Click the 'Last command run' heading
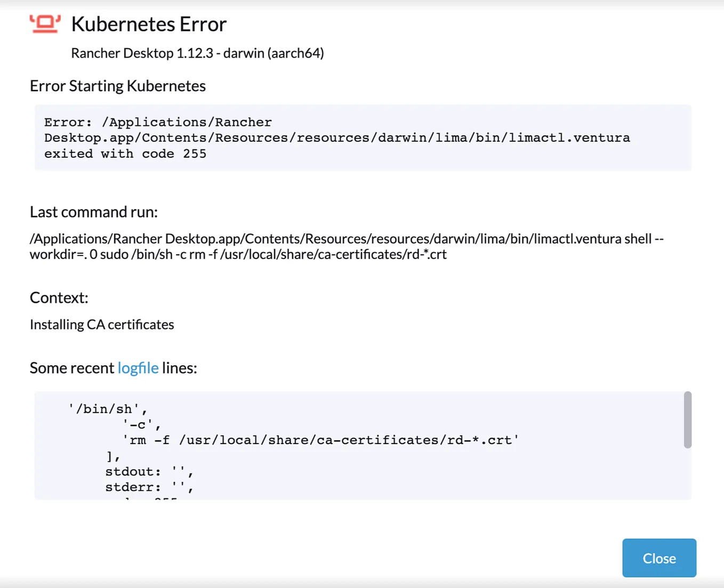Viewport: 724px width, 588px height. pos(94,212)
